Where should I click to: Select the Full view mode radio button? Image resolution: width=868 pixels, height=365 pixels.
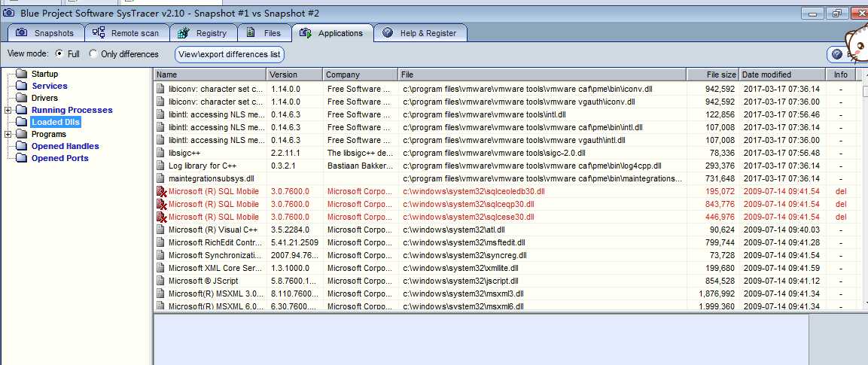(x=59, y=54)
